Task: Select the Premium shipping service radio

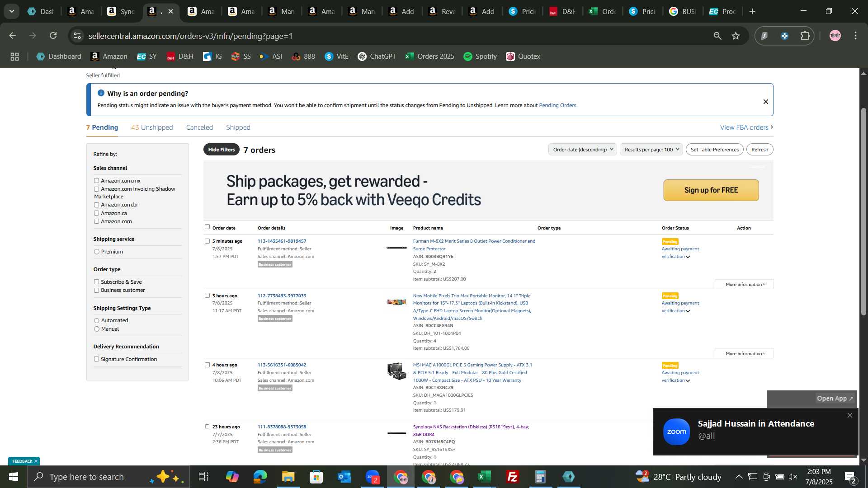Action: pyautogui.click(x=96, y=252)
